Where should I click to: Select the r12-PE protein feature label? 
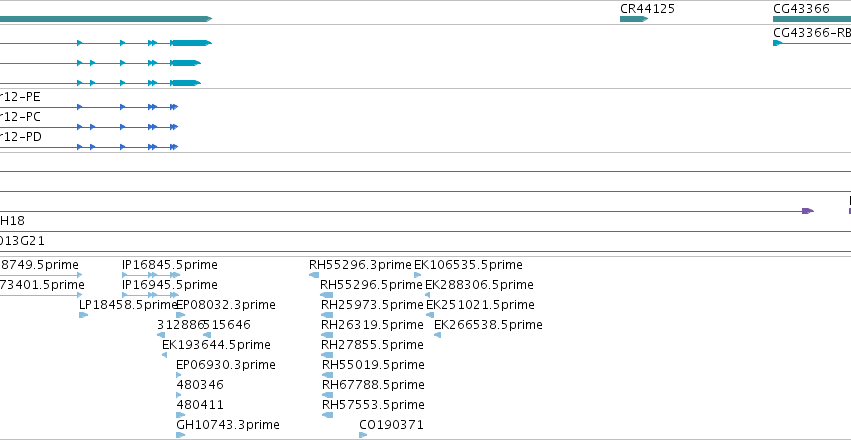click(20, 97)
